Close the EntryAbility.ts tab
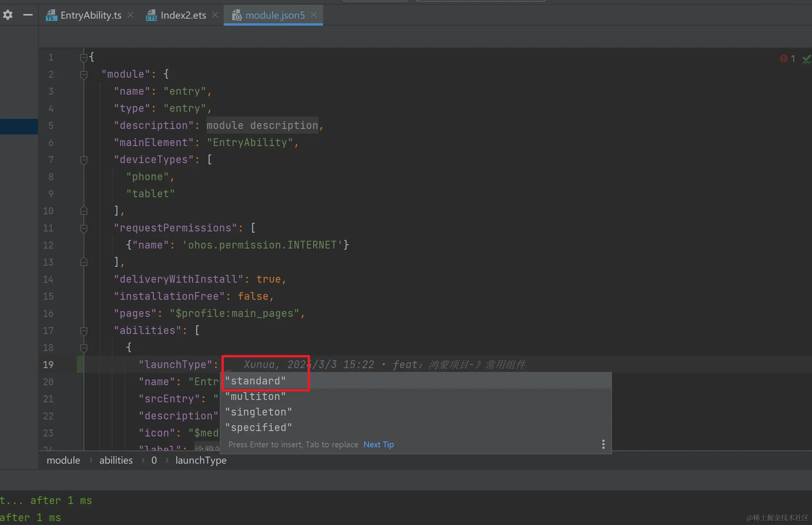This screenshot has height=525, width=812. click(131, 15)
